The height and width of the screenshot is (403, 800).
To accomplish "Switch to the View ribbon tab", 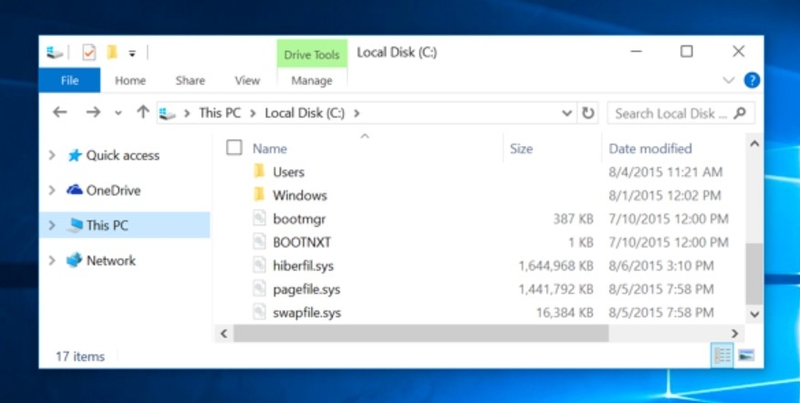I will pos(247,81).
